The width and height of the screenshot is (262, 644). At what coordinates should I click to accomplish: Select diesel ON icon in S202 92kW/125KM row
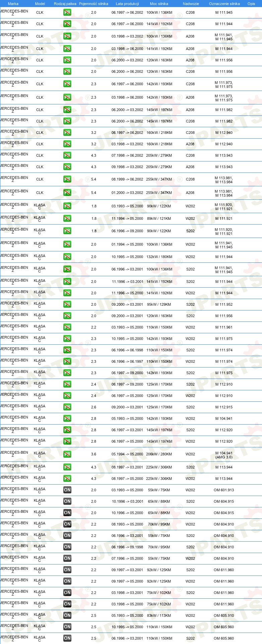point(67,570)
